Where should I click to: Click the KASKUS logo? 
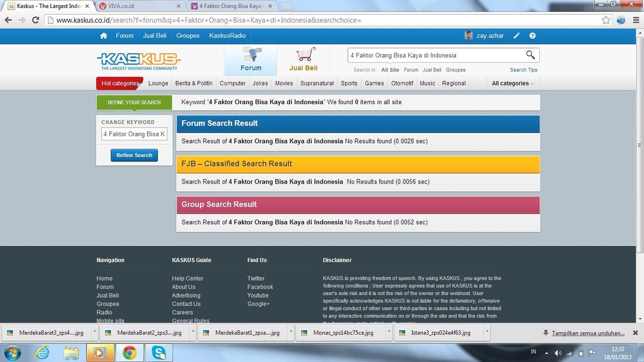(138, 61)
